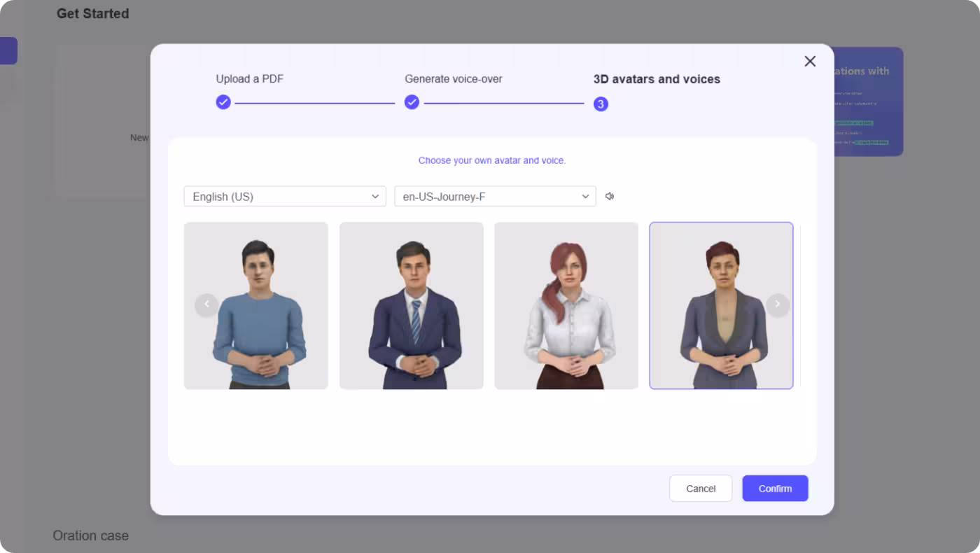The height and width of the screenshot is (553, 980).
Task: Open the en-US-Journey-F voice dropdown
Action: [495, 197]
